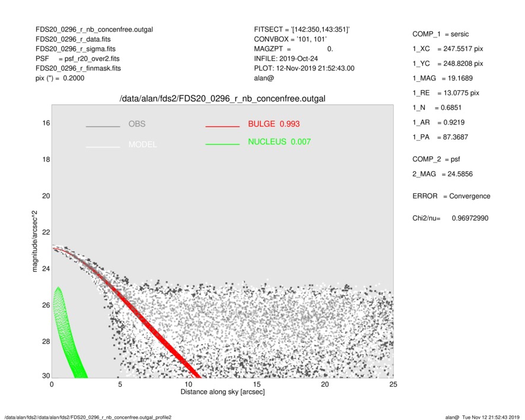
Task: Click the y-axis tick label 26
Action: pos(46,305)
